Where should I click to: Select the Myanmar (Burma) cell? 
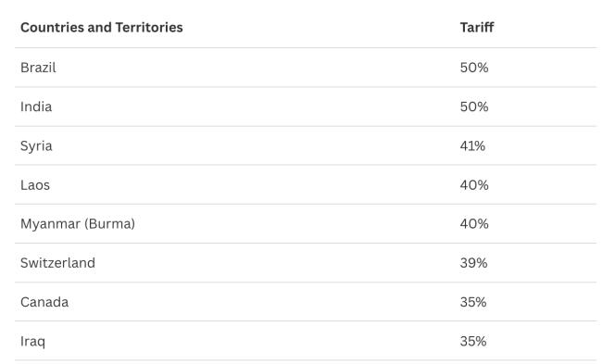(78, 224)
